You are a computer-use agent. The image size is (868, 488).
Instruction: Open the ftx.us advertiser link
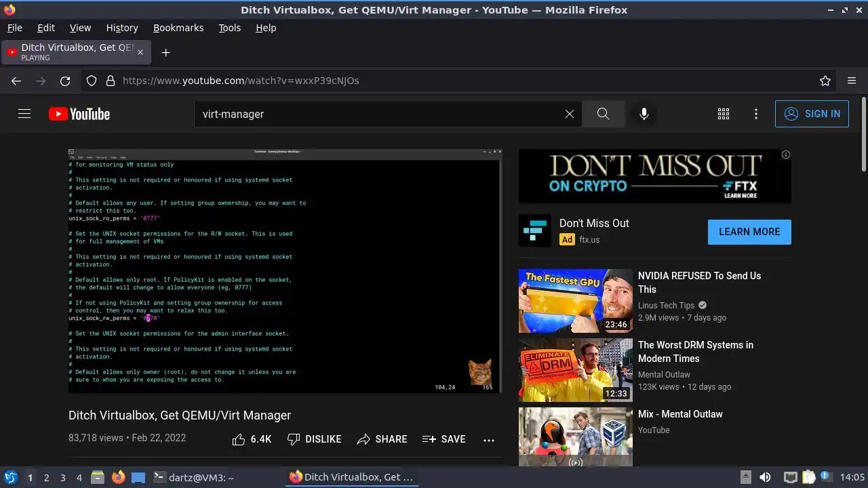(589, 239)
